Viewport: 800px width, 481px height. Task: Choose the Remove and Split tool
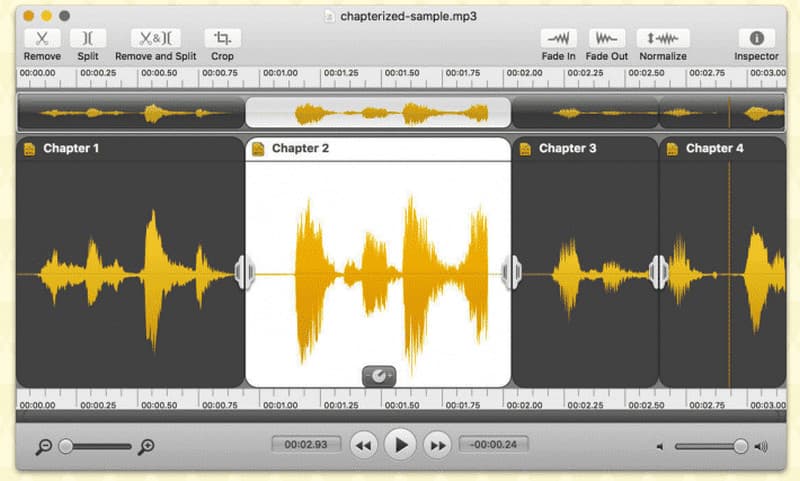[156, 39]
